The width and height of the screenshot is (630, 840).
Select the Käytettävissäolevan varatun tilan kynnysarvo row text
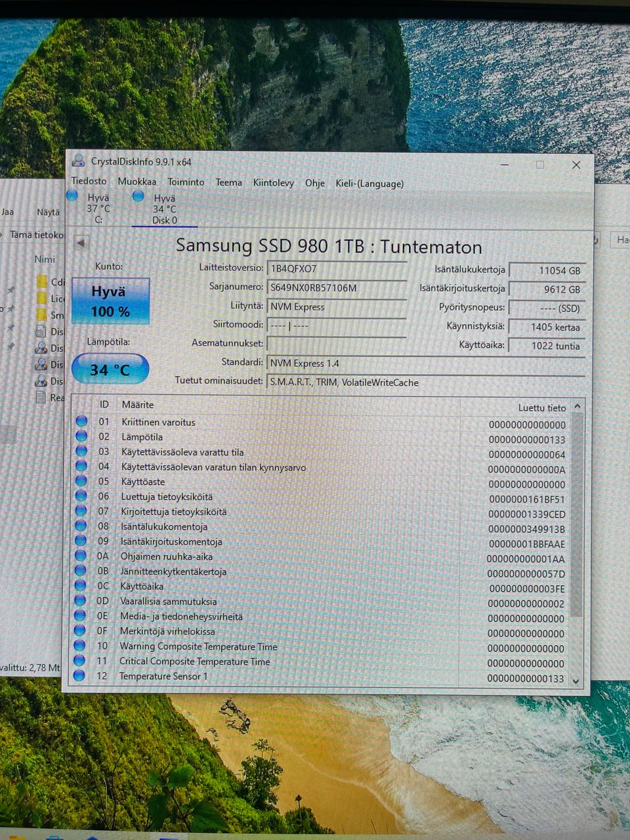tap(213, 467)
